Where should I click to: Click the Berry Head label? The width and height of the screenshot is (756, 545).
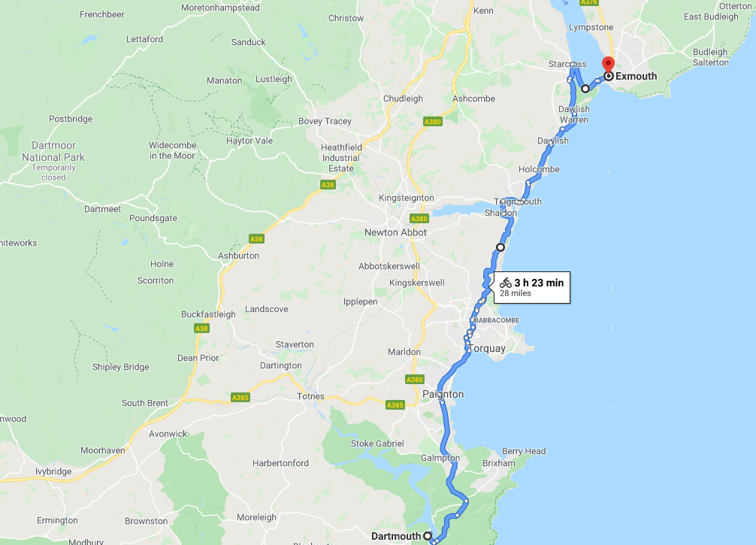[x=524, y=452]
